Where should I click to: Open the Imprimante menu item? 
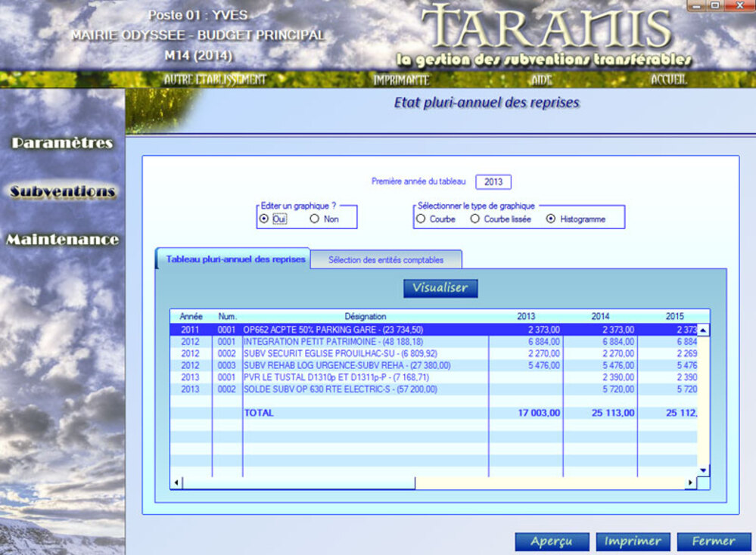401,79
